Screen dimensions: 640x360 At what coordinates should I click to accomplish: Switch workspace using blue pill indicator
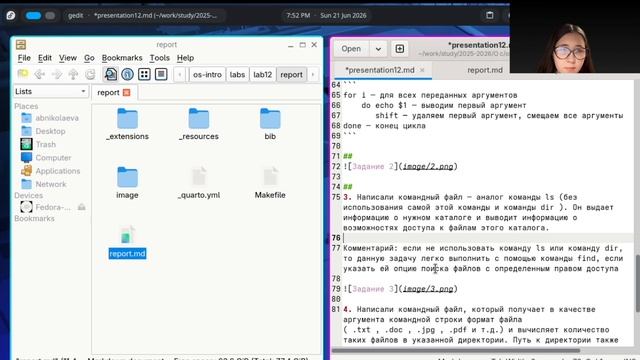[33, 16]
